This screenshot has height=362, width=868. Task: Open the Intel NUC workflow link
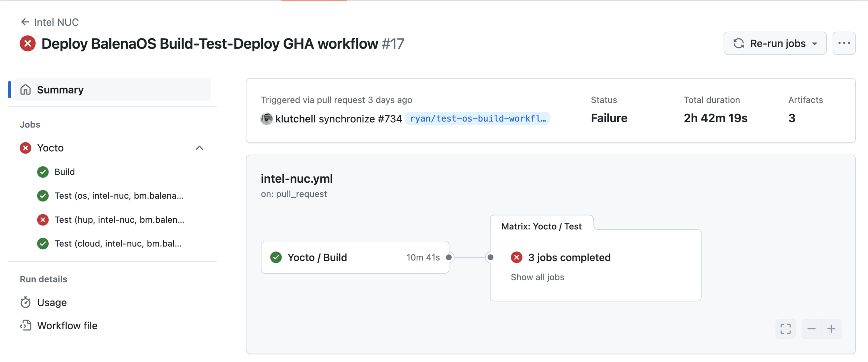click(56, 22)
